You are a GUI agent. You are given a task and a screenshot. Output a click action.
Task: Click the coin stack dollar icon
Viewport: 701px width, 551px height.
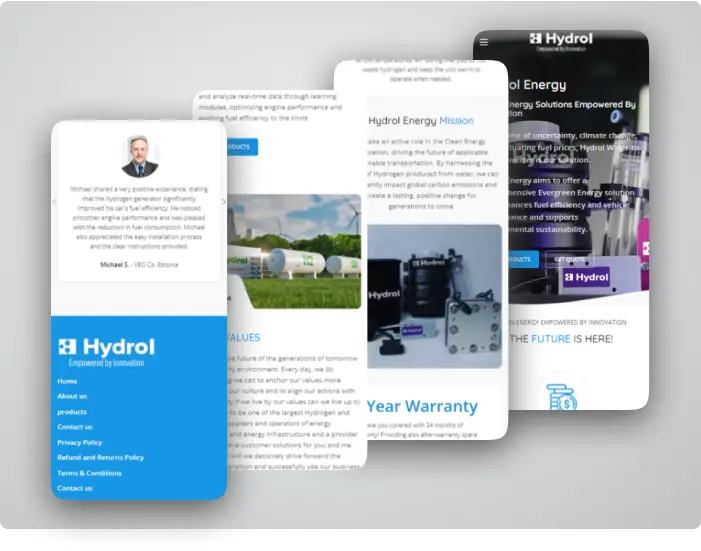coord(562,397)
